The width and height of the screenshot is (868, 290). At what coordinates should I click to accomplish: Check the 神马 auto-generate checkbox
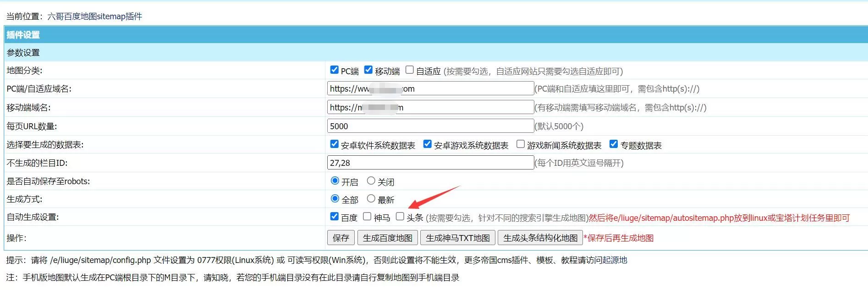tap(367, 216)
